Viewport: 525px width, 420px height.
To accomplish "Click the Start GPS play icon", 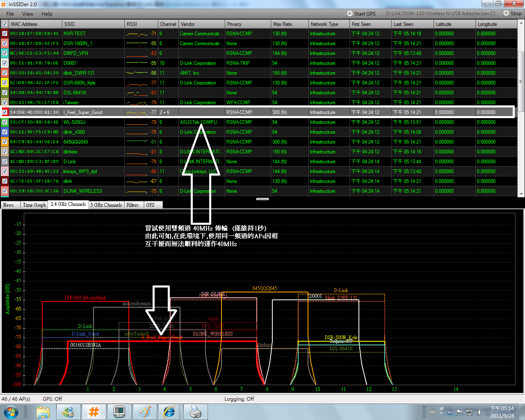I will tap(349, 14).
